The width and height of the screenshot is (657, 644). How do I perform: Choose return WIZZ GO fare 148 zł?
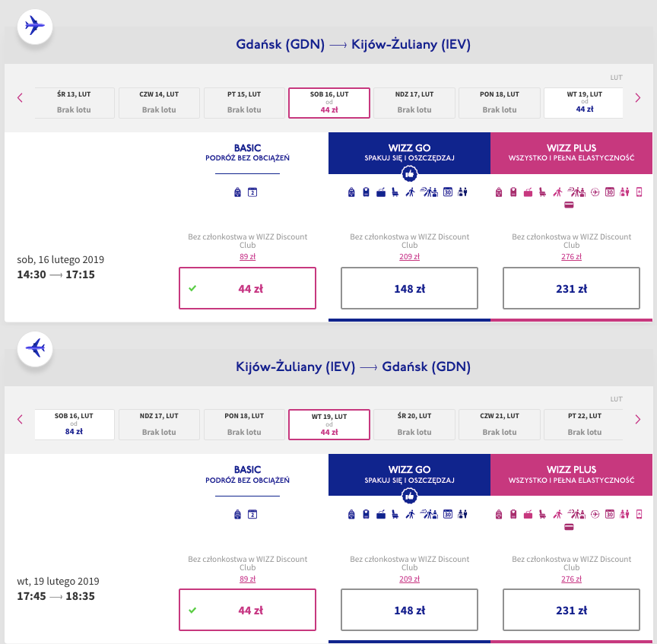[409, 610]
